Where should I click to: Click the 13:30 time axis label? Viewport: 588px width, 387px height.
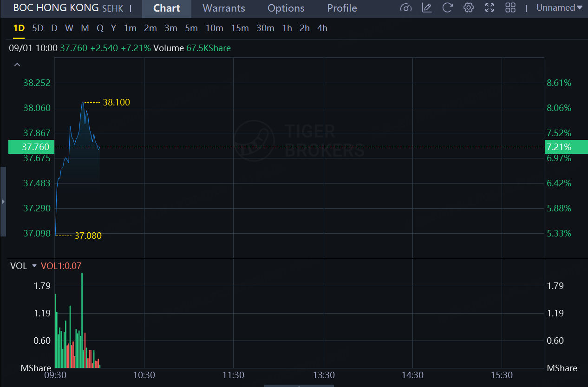(x=324, y=375)
